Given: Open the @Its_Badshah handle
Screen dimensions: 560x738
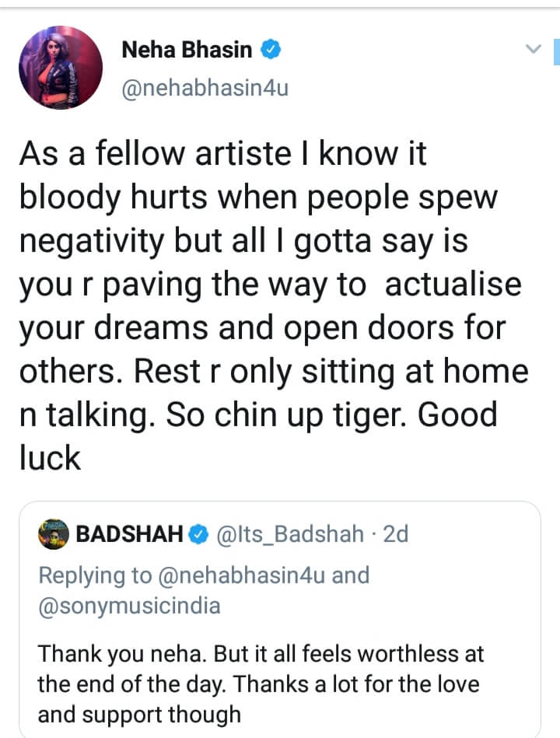Looking at the screenshot, I should point(289,534).
